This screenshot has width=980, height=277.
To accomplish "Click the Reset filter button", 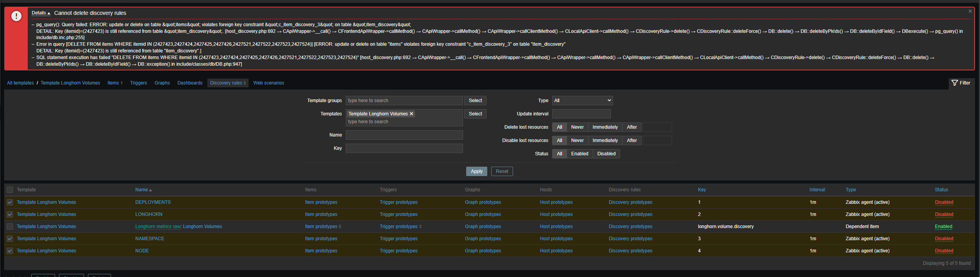I will (502, 171).
